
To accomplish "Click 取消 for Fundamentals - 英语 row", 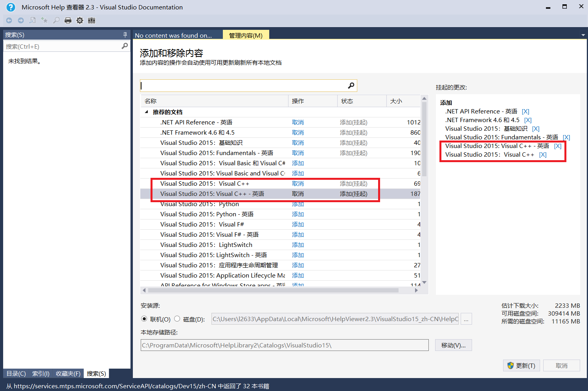I will tap(298, 153).
